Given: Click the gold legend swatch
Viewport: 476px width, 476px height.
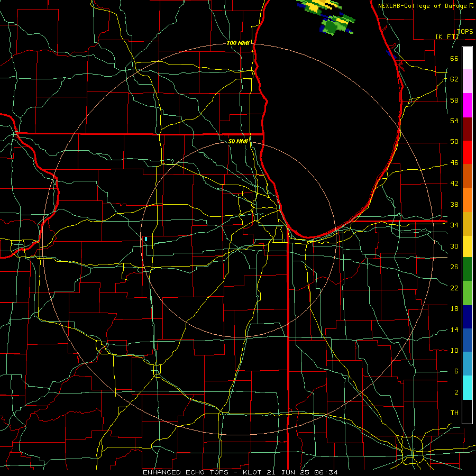Looking at the screenshot, I should point(467,224).
